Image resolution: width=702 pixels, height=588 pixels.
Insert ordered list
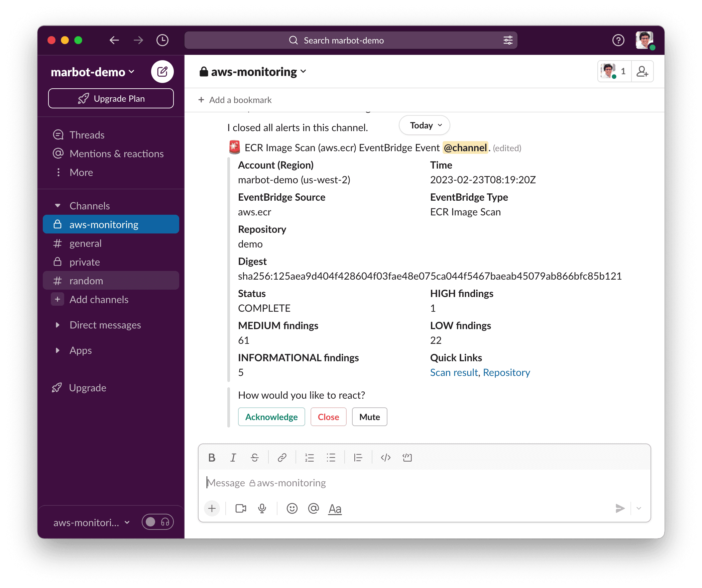click(x=310, y=458)
